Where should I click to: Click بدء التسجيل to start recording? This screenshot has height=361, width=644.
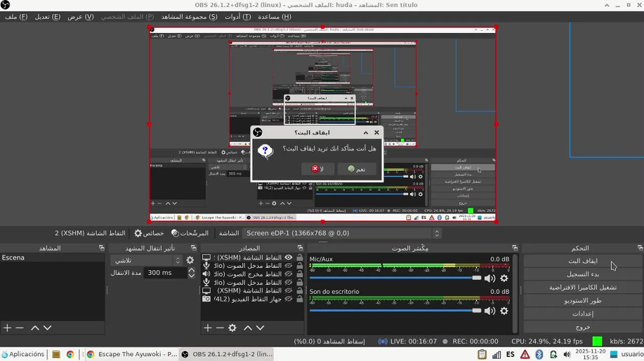click(x=583, y=274)
